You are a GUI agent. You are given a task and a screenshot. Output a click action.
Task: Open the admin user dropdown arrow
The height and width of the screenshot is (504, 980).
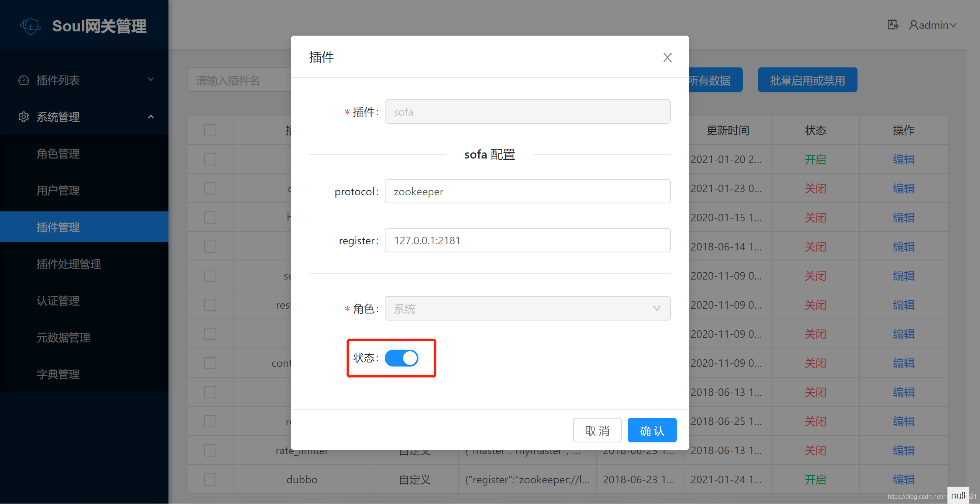[953, 25]
